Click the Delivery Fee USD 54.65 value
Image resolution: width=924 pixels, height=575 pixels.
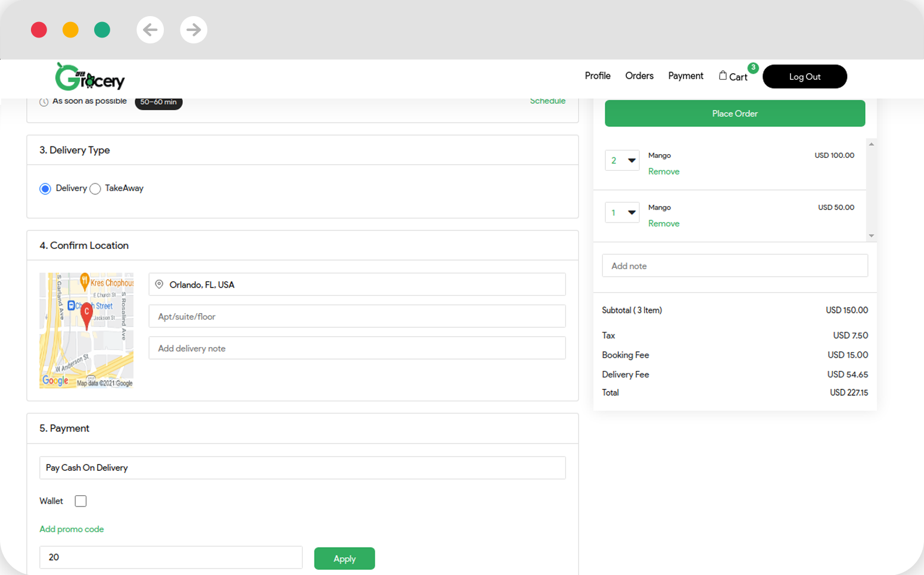tap(848, 374)
